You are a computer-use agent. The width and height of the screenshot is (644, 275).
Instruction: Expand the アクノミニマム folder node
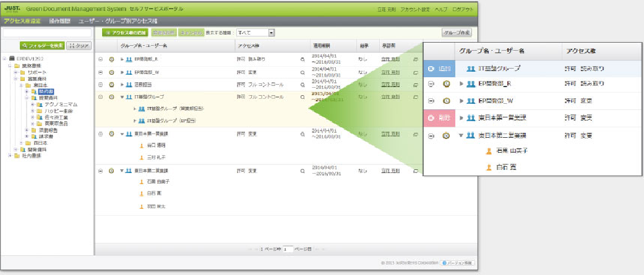(32, 104)
